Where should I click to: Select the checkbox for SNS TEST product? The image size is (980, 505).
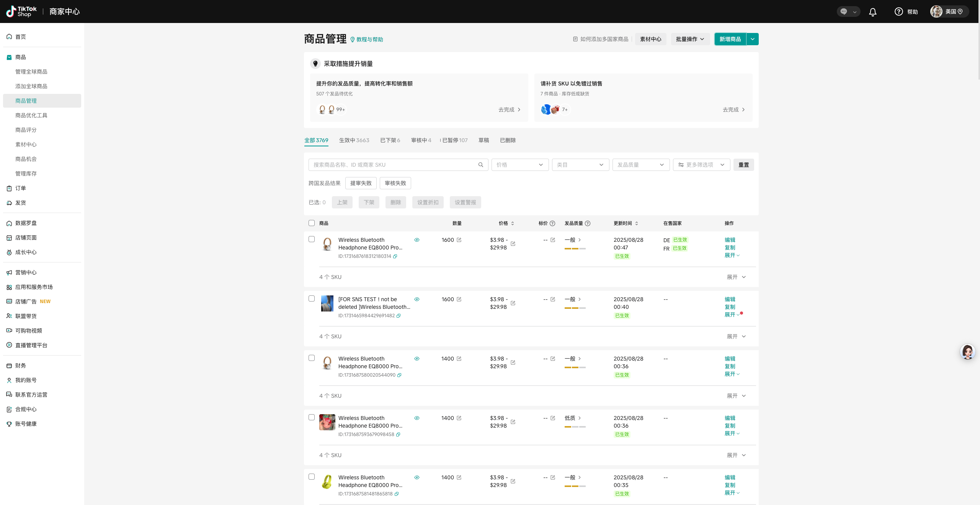pyautogui.click(x=312, y=298)
